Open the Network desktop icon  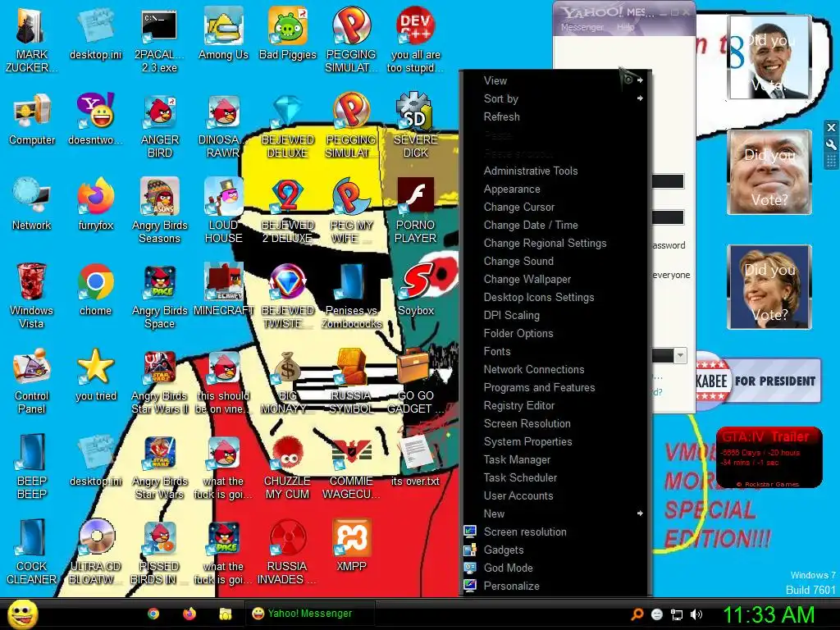[32, 204]
